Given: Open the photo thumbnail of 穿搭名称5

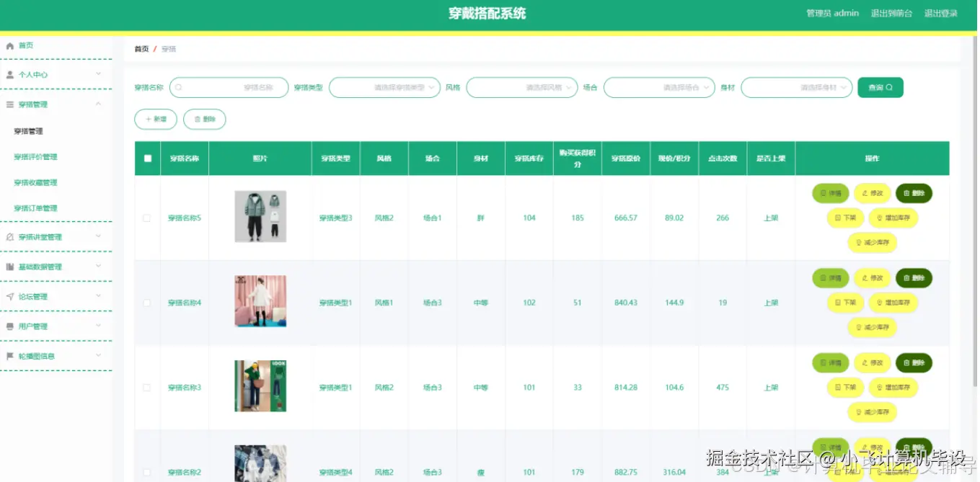Looking at the screenshot, I should (x=260, y=216).
